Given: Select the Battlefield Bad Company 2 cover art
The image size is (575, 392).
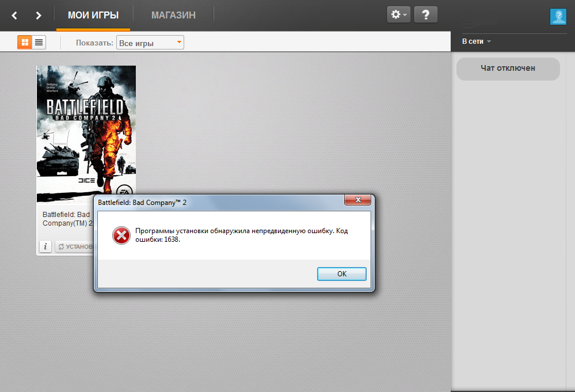Looking at the screenshot, I should coord(86,134).
